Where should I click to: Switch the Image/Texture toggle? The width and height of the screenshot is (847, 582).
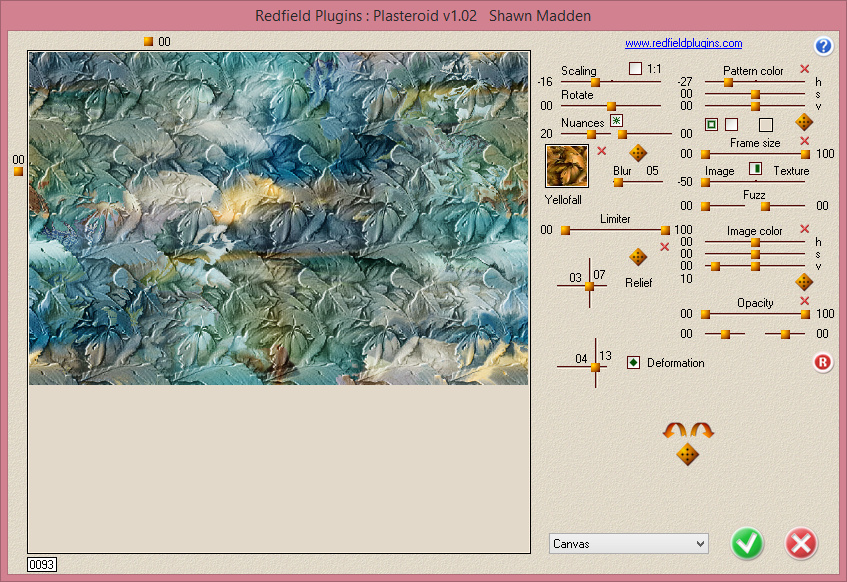[x=756, y=169]
